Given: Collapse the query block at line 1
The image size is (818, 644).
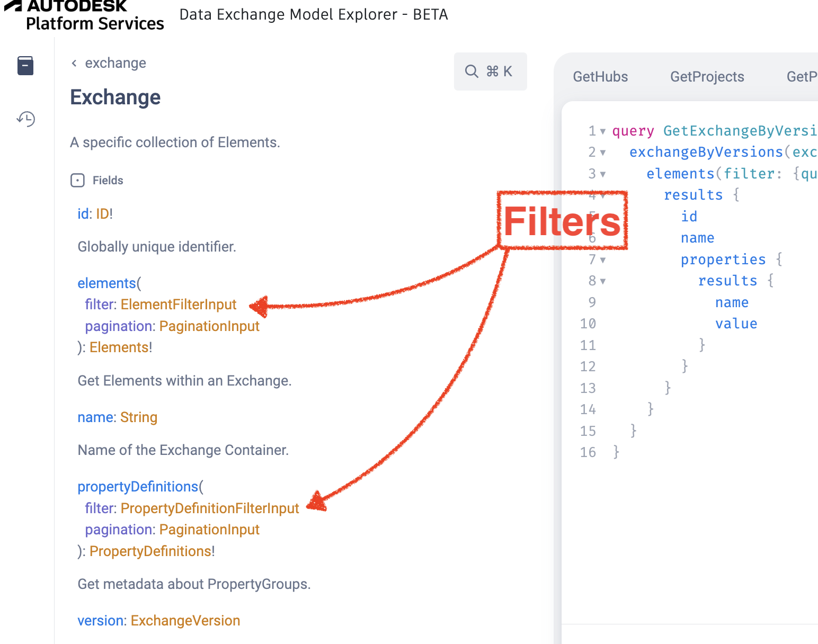Looking at the screenshot, I should pyautogui.click(x=603, y=131).
